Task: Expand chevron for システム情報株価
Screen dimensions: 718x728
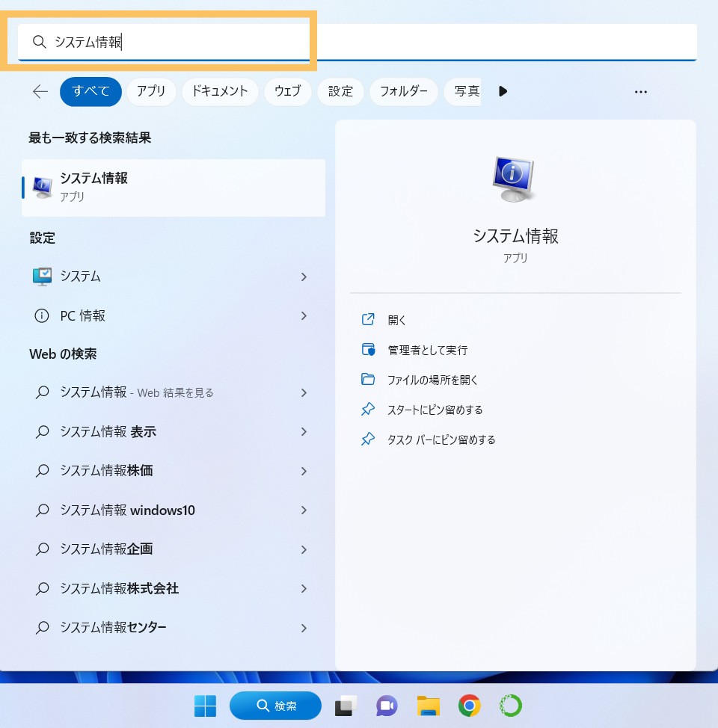Action: pyautogui.click(x=304, y=471)
